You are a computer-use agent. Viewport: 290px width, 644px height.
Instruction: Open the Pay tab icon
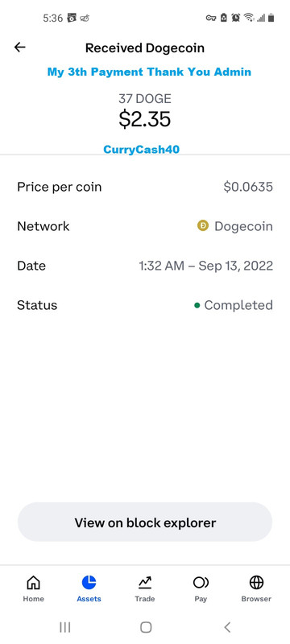click(x=201, y=582)
